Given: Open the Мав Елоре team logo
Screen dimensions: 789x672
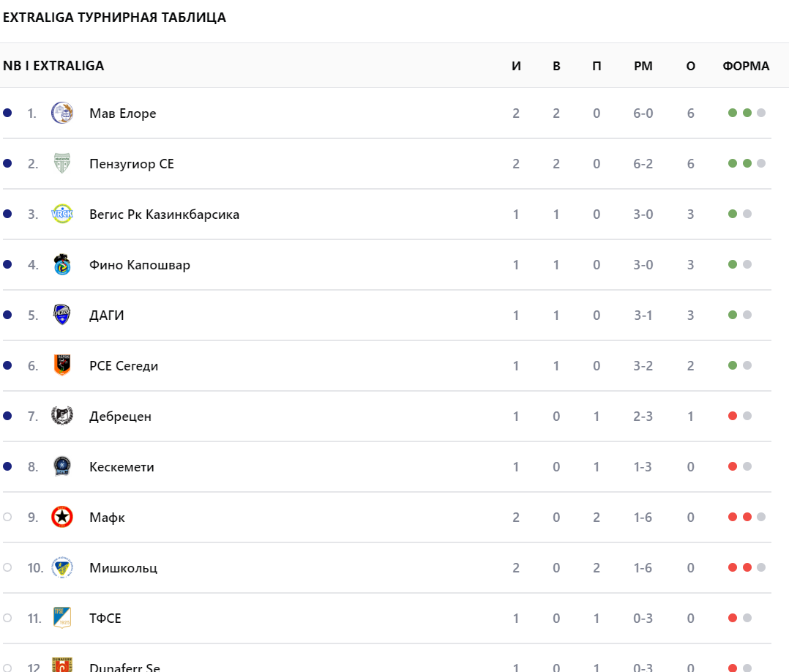Looking at the screenshot, I should tap(62, 113).
